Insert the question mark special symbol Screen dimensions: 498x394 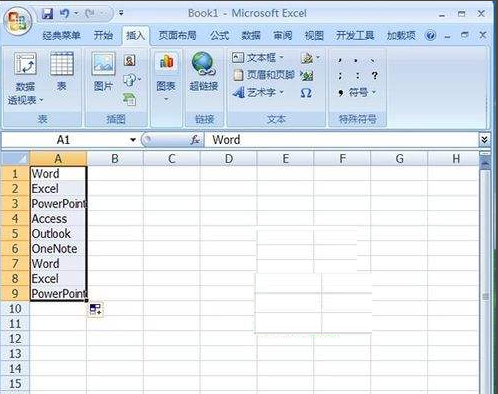tap(374, 76)
